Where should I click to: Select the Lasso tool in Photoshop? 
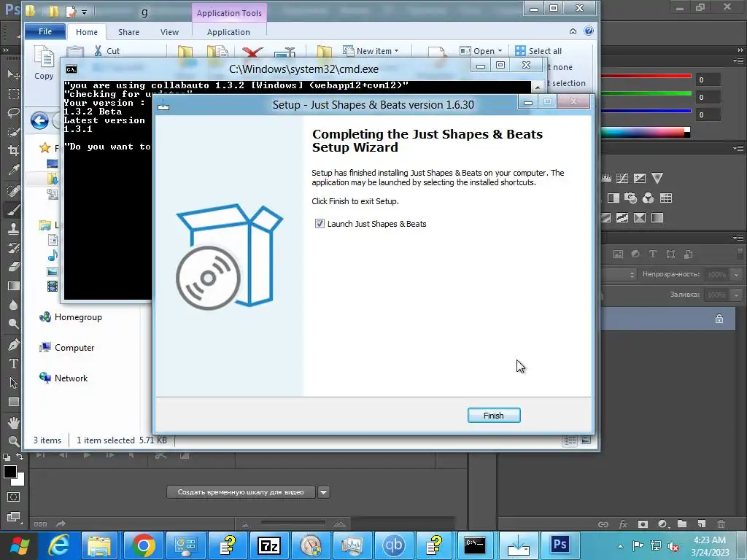[x=13, y=112]
